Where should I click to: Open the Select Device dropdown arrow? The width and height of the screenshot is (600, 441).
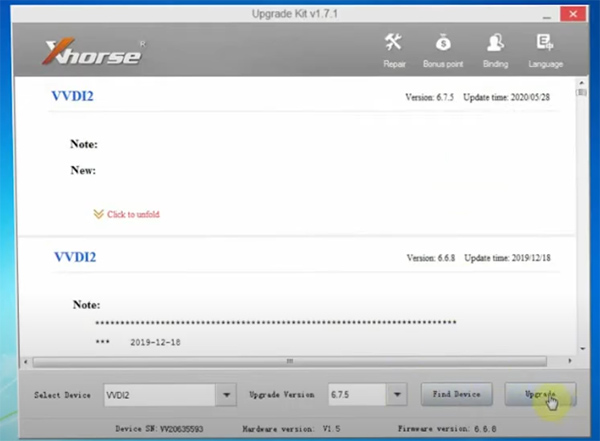click(226, 395)
